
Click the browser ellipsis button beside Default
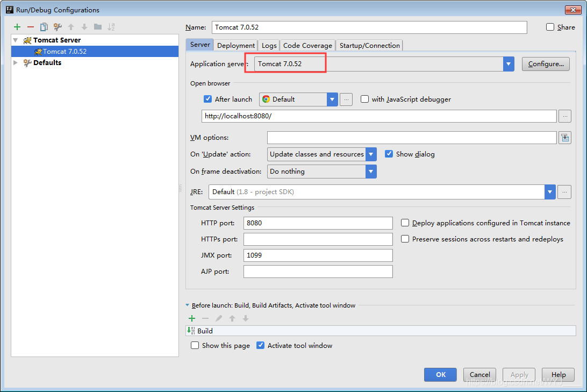(x=346, y=99)
